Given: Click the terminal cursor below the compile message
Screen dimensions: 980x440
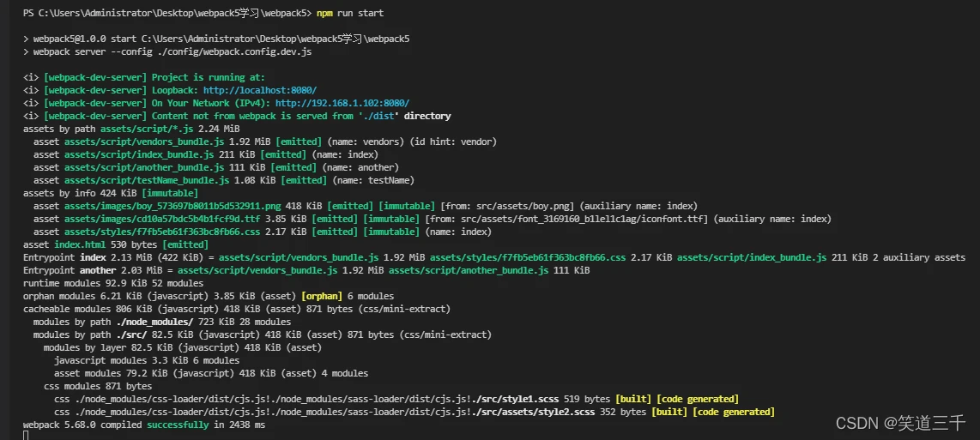Looking at the screenshot, I should [x=26, y=435].
